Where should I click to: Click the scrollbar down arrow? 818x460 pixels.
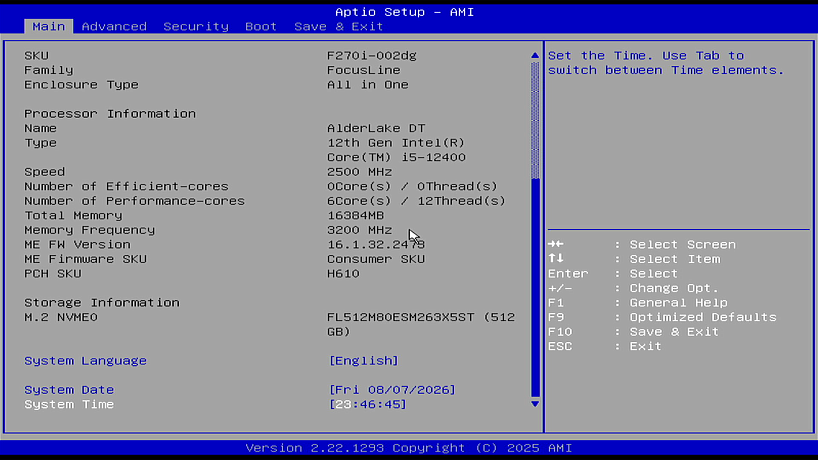point(535,404)
